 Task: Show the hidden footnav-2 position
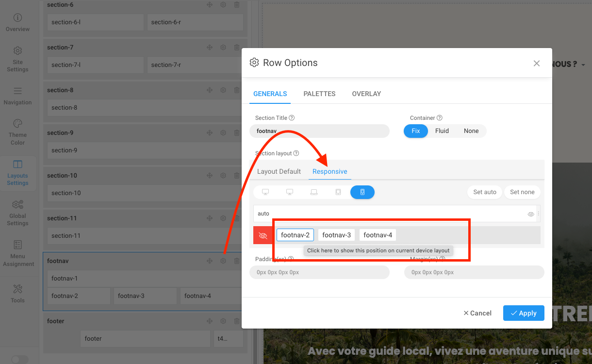pyautogui.click(x=296, y=235)
